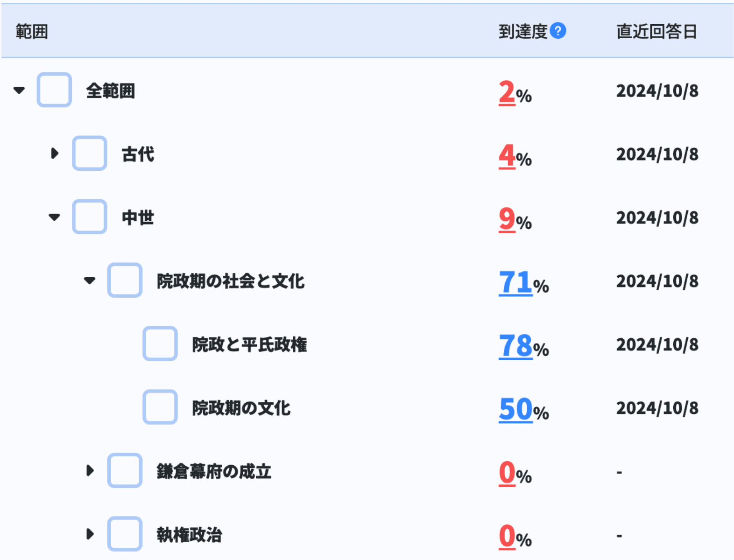
Task: Select the 鎌倉幕府の成立 checkbox
Action: pos(125,472)
